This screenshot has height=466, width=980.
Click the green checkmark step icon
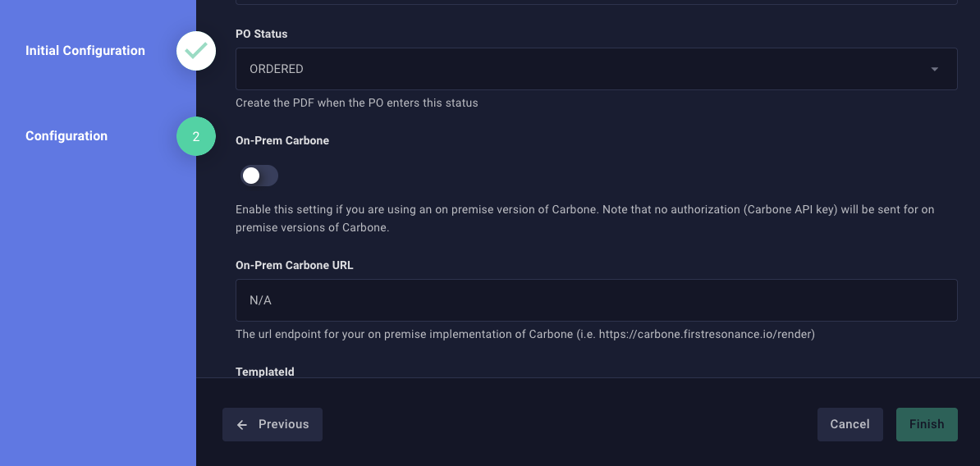coord(196,51)
